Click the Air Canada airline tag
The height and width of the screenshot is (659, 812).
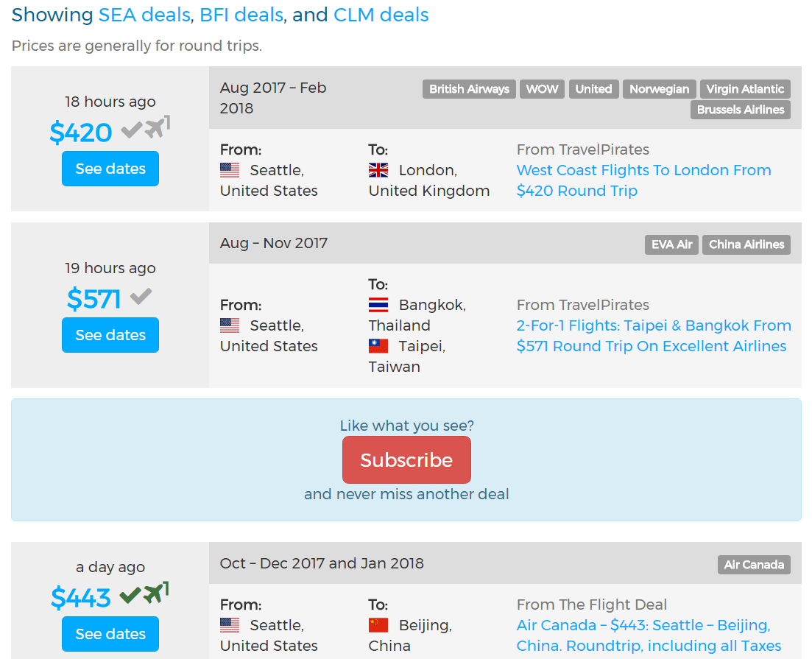click(x=754, y=565)
